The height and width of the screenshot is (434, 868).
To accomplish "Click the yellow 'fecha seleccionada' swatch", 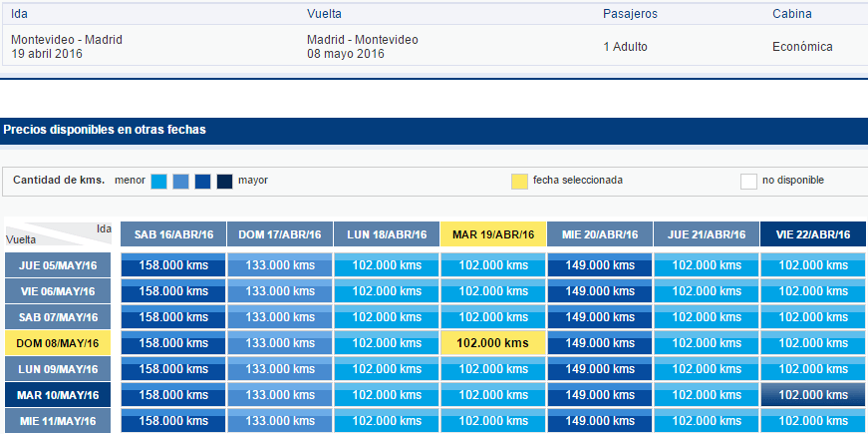I will coord(519,182).
